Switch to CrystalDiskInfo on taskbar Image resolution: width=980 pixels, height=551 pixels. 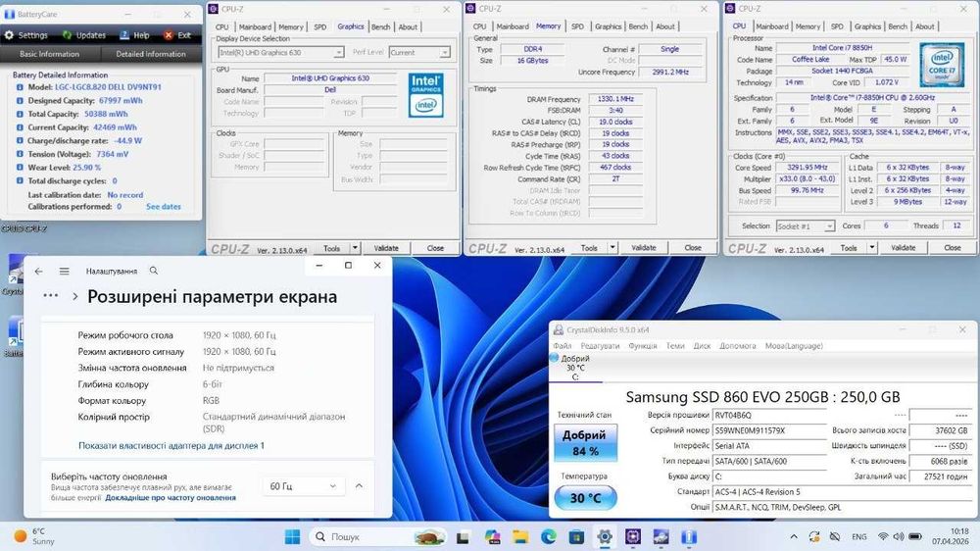coord(661,536)
